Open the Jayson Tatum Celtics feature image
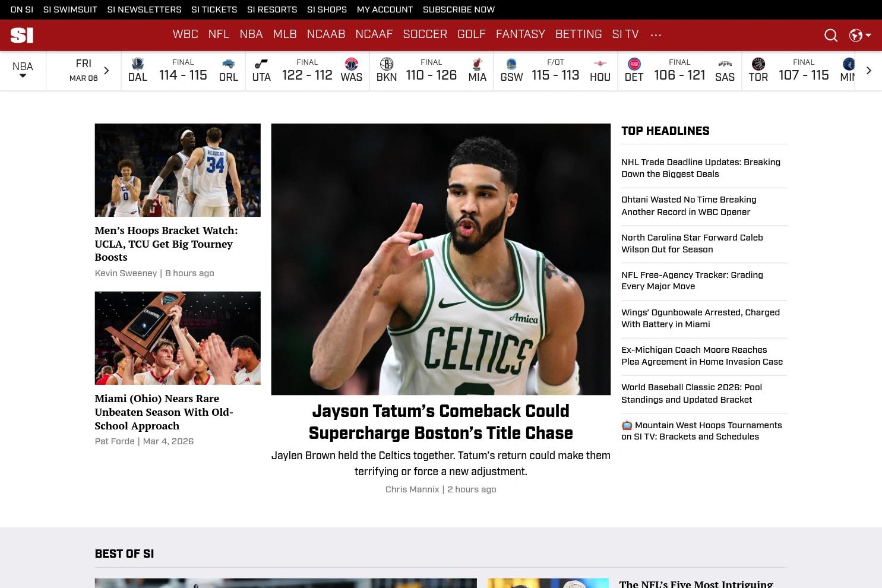The height and width of the screenshot is (588, 882). [441, 259]
